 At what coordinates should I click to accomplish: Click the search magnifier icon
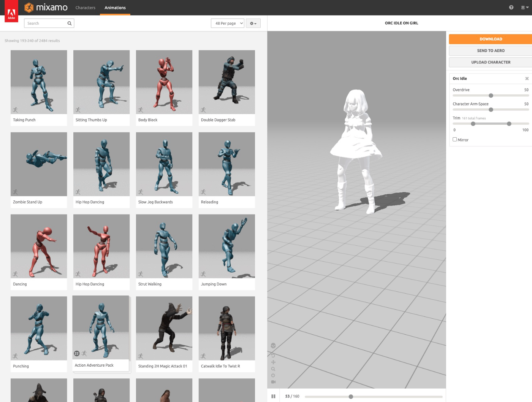click(x=70, y=23)
